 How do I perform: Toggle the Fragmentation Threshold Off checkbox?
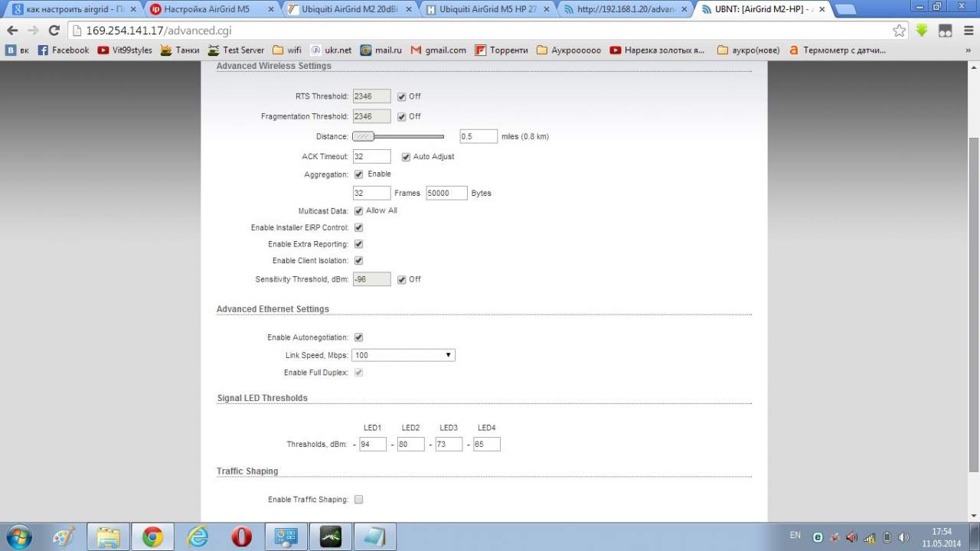point(402,116)
